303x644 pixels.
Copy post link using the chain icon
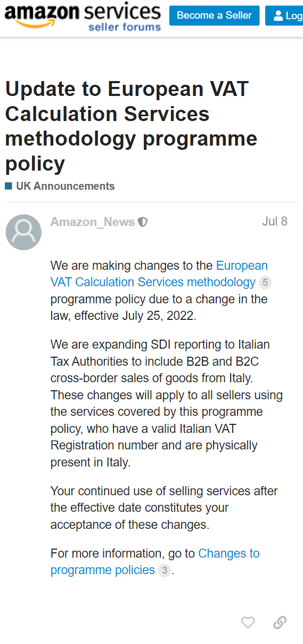[280, 622]
